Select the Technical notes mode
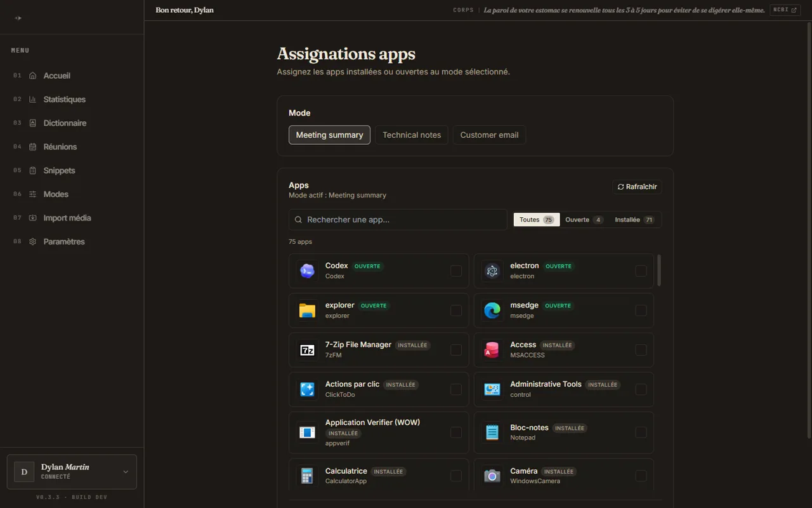Viewport: 812px width, 508px height. pos(412,135)
